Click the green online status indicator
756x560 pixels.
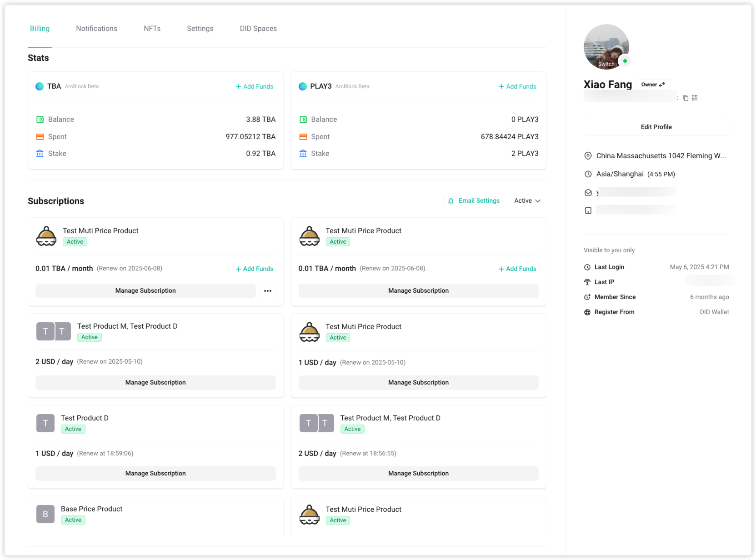[x=625, y=61]
